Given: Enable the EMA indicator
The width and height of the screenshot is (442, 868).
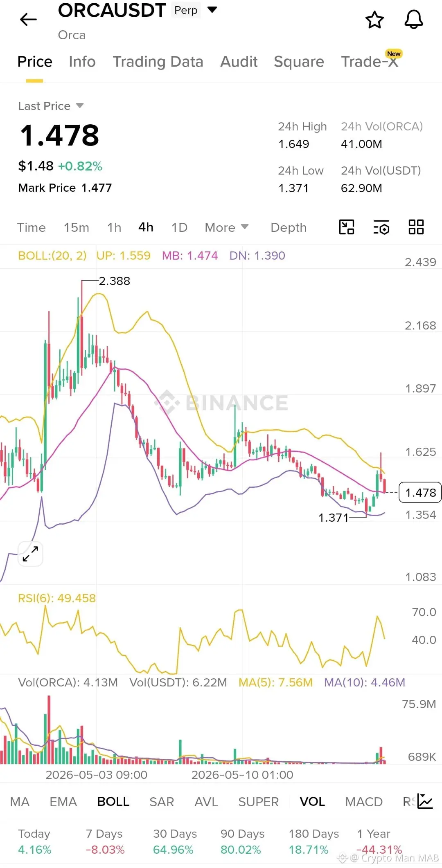Looking at the screenshot, I should tap(63, 802).
